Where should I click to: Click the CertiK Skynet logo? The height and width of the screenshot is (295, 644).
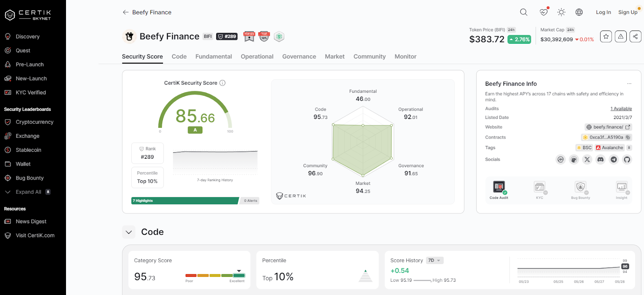[x=28, y=15]
